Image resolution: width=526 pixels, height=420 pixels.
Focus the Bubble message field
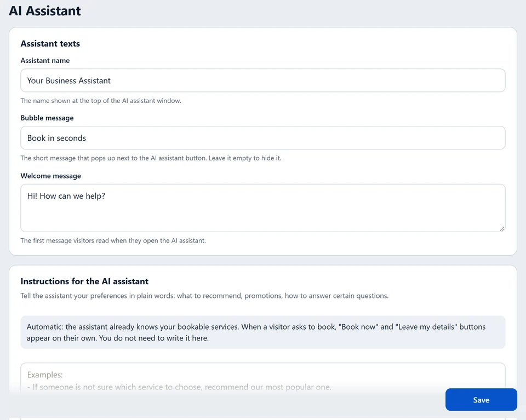(x=262, y=138)
